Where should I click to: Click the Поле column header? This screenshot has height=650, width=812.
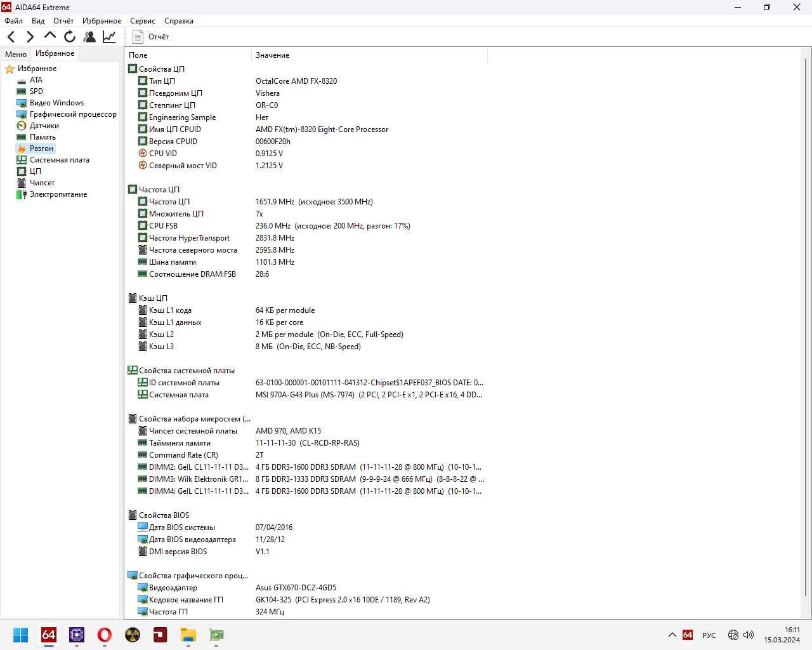(x=188, y=55)
